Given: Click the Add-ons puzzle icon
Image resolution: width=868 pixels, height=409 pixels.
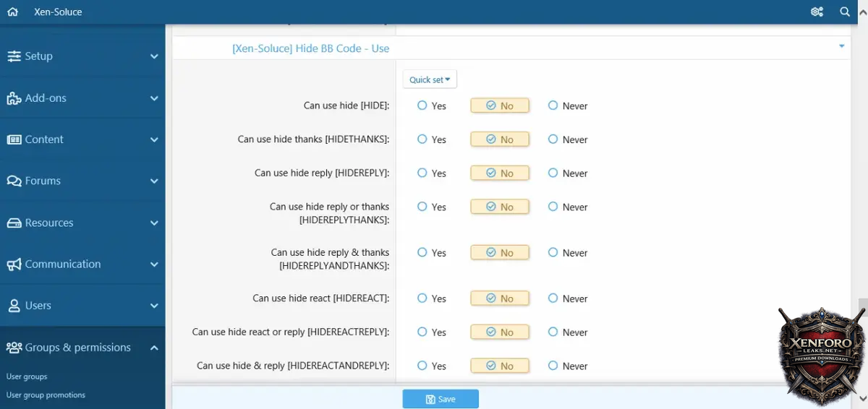Looking at the screenshot, I should pyautogui.click(x=14, y=98).
